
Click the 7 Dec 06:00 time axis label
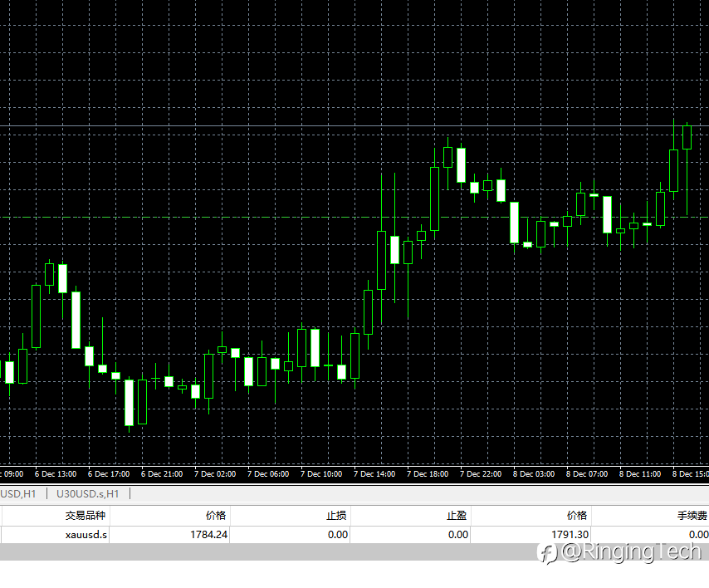tap(268, 473)
